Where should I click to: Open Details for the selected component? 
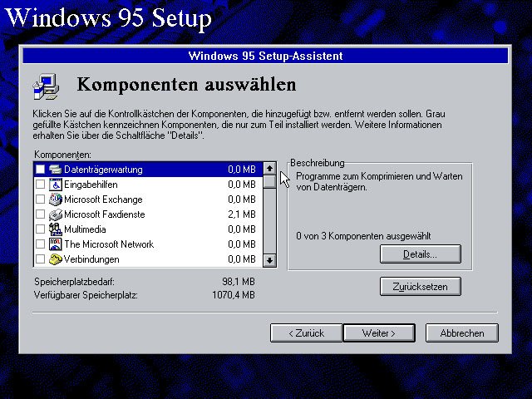(420, 254)
